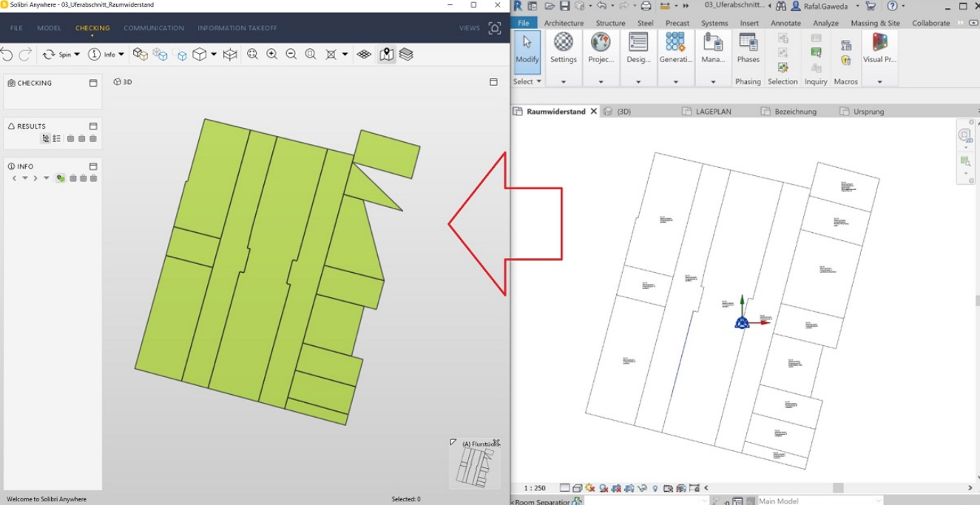Open the INFORMATION TAKEOFF tab
Screen dimensions: 980x505
pyautogui.click(x=237, y=28)
